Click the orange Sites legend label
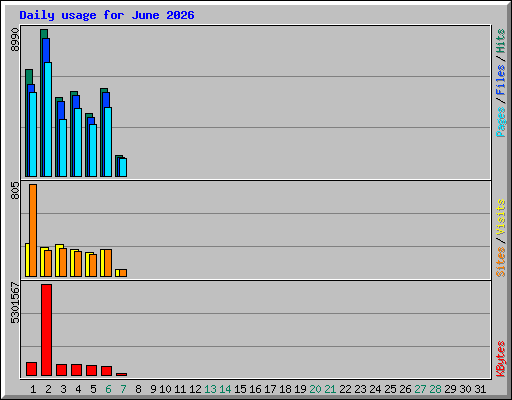Screen dimensions: 512x400 click(500, 262)
